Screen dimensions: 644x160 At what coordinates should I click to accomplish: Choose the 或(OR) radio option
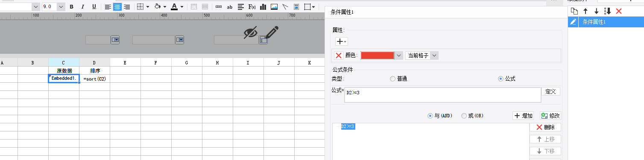[464, 116]
